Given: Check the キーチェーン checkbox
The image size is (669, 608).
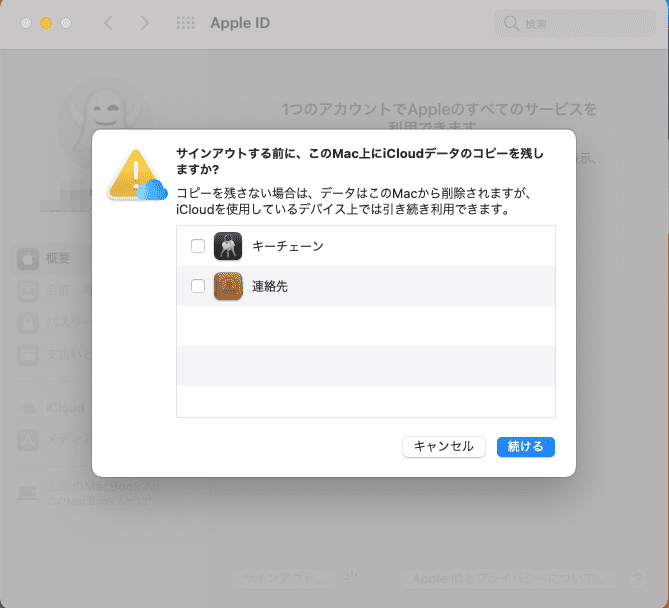Looking at the screenshot, I should point(198,246).
